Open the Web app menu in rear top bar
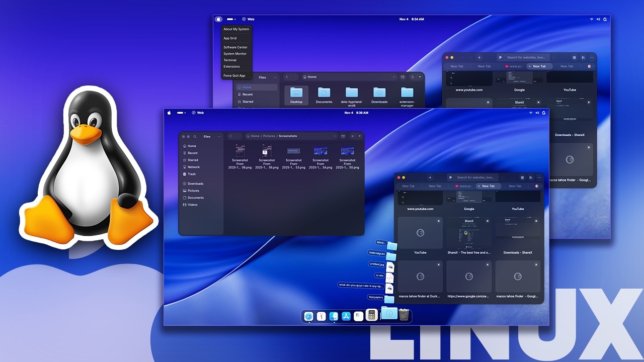The image size is (644, 362). 248,19
